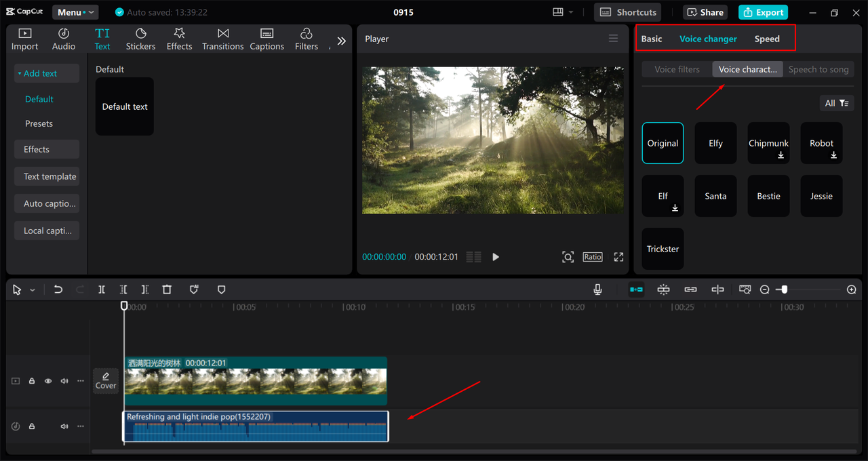Click the Share button
This screenshot has width=868, height=461.
click(x=705, y=12)
